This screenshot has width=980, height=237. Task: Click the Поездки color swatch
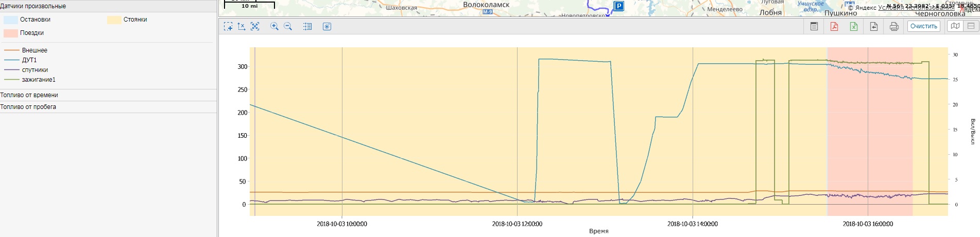pyautogui.click(x=11, y=33)
